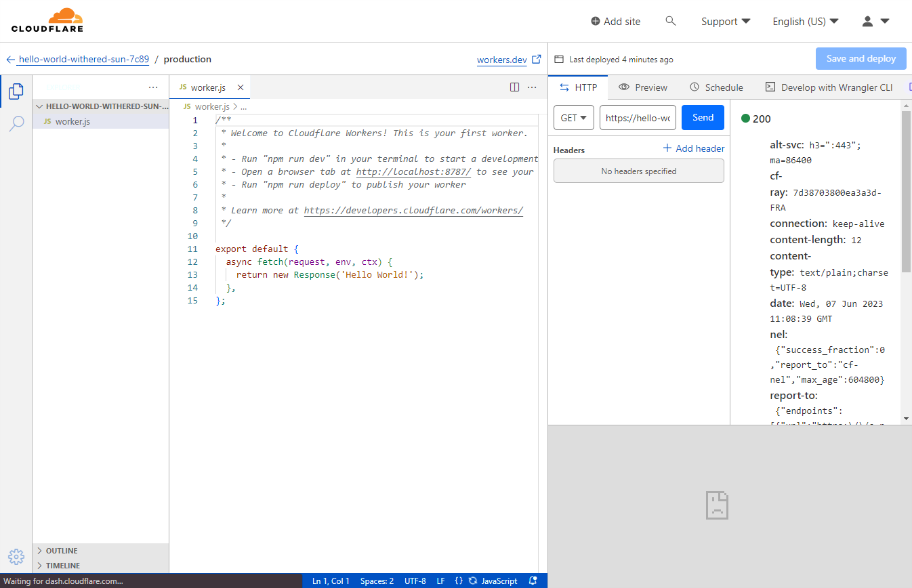912x588 pixels.
Task: Open the Explorer files icon in sidebar
Action: point(16,91)
